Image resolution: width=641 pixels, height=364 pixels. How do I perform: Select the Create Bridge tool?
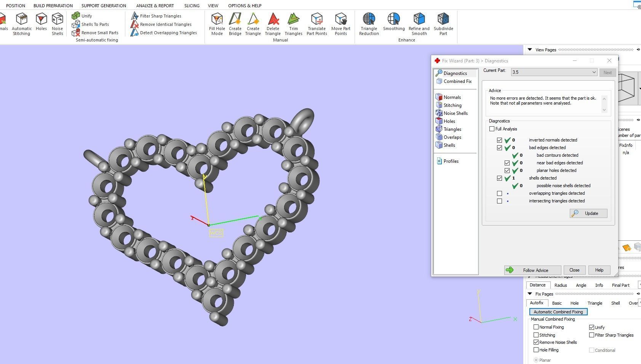[235, 24]
